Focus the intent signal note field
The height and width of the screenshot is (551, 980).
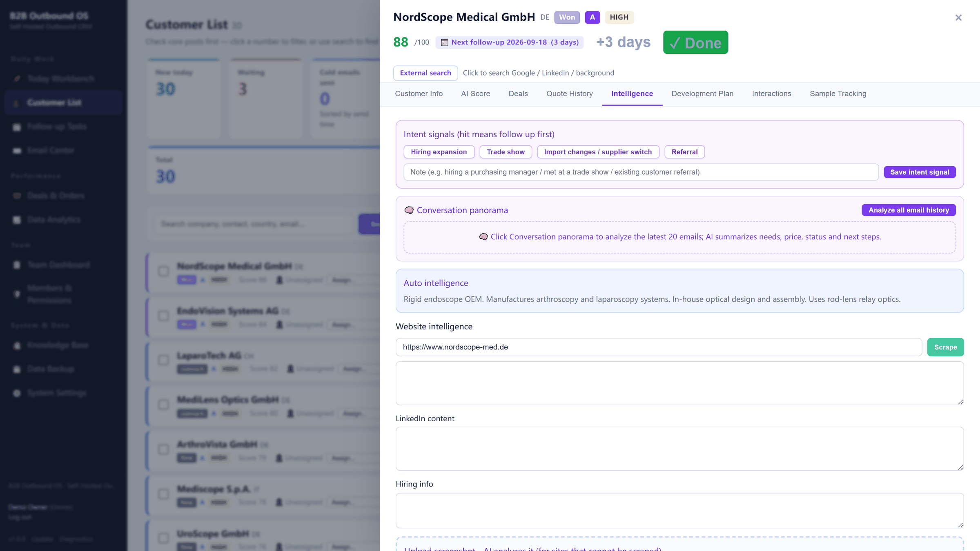click(x=641, y=172)
